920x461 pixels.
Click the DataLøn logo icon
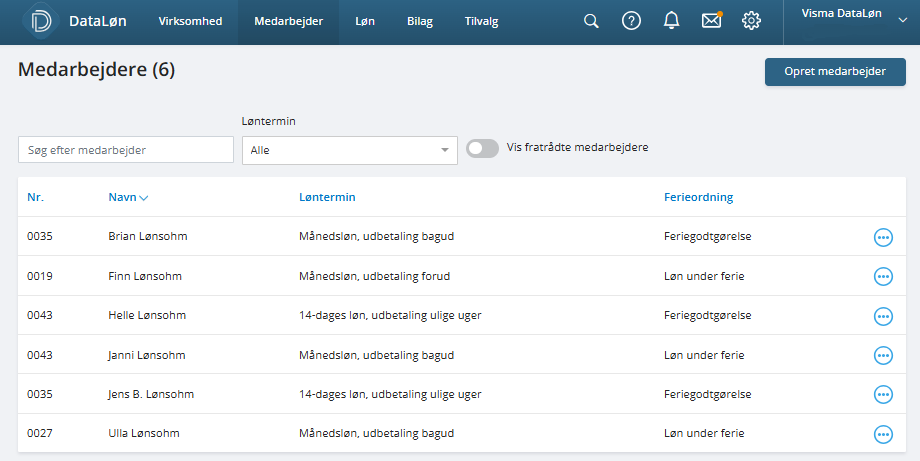(x=41, y=21)
